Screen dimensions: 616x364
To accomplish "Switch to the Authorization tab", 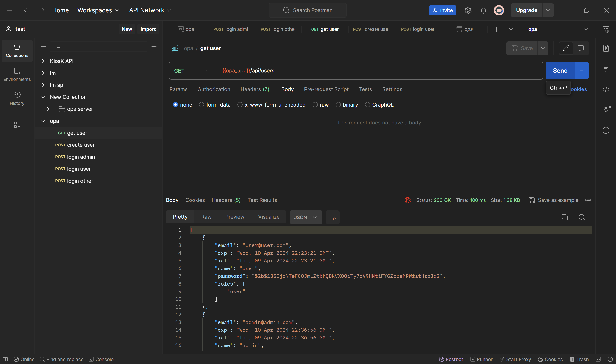I will tap(214, 89).
